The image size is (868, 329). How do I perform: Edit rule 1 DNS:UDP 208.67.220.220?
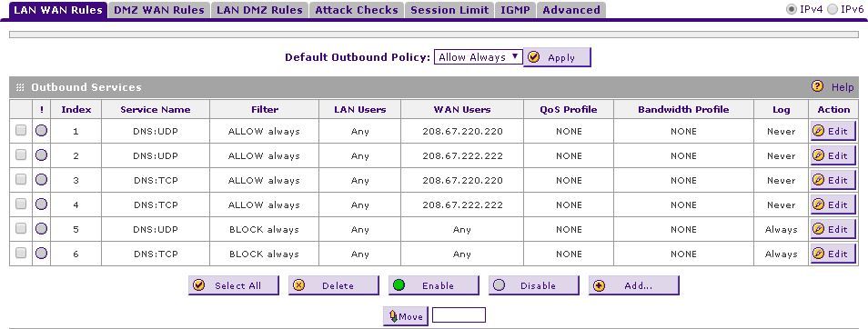pyautogui.click(x=833, y=131)
